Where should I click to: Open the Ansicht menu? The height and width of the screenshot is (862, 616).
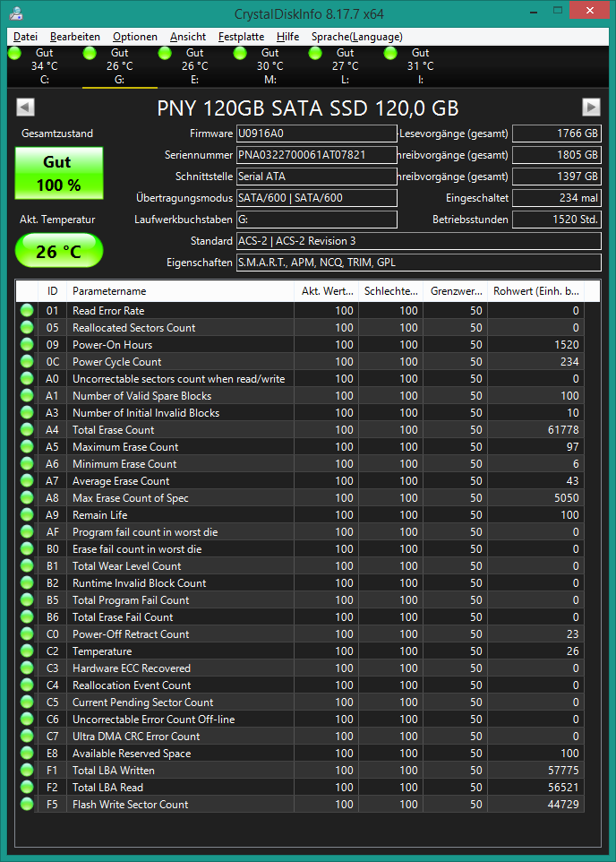[x=188, y=37]
